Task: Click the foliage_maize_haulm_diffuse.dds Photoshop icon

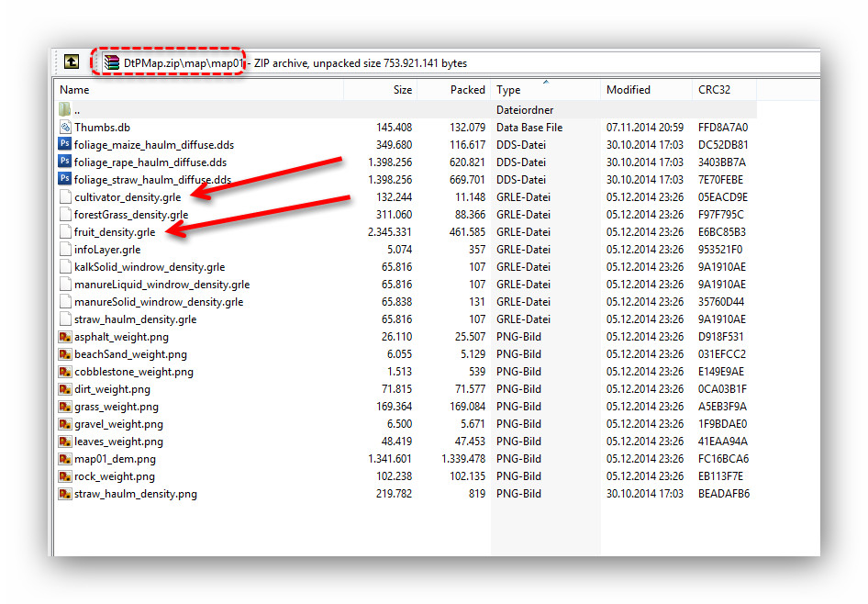Action: coord(65,145)
